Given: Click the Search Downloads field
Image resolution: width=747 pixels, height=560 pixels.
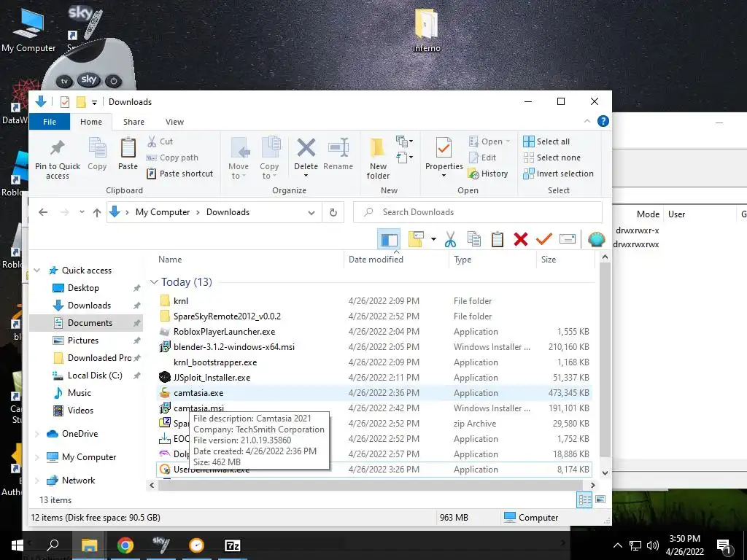Looking at the screenshot, I should 477,212.
